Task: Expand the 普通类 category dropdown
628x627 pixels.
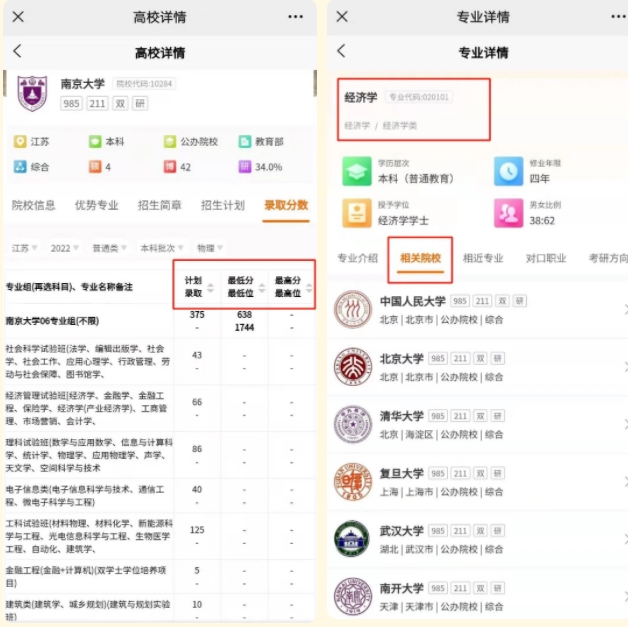Action: pyautogui.click(x=106, y=247)
